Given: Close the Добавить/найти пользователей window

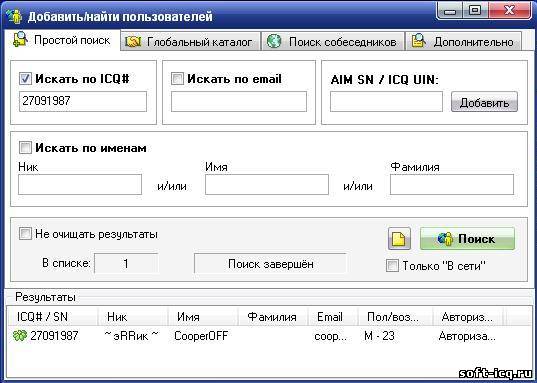Looking at the screenshot, I should [510, 10].
